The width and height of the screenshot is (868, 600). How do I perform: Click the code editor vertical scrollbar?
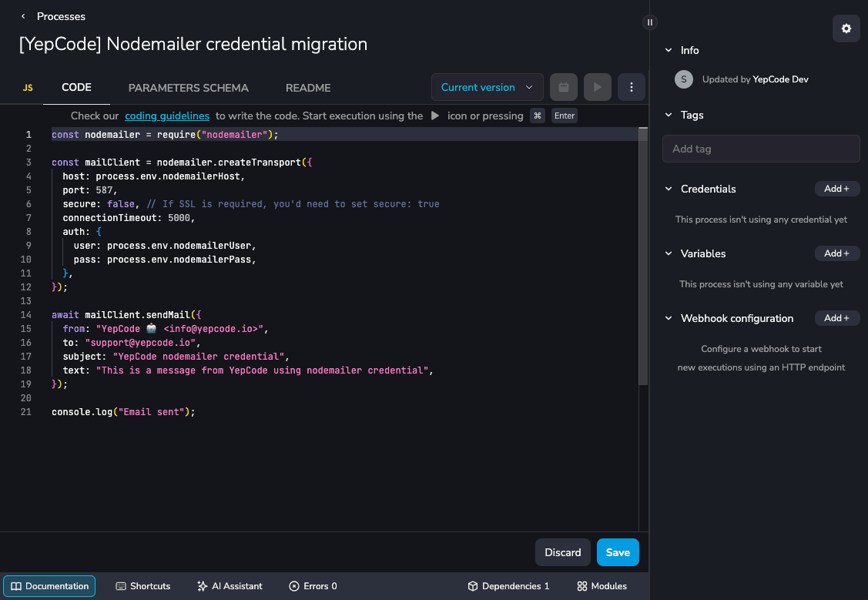[642, 256]
